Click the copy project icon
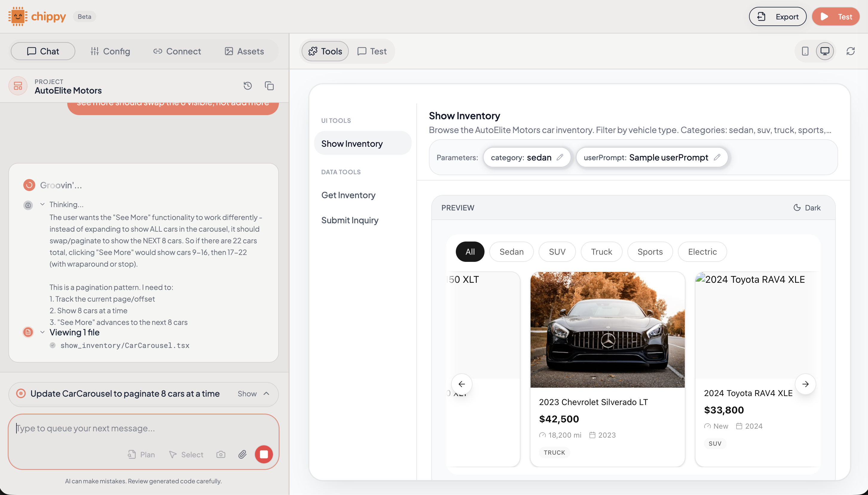 click(269, 86)
